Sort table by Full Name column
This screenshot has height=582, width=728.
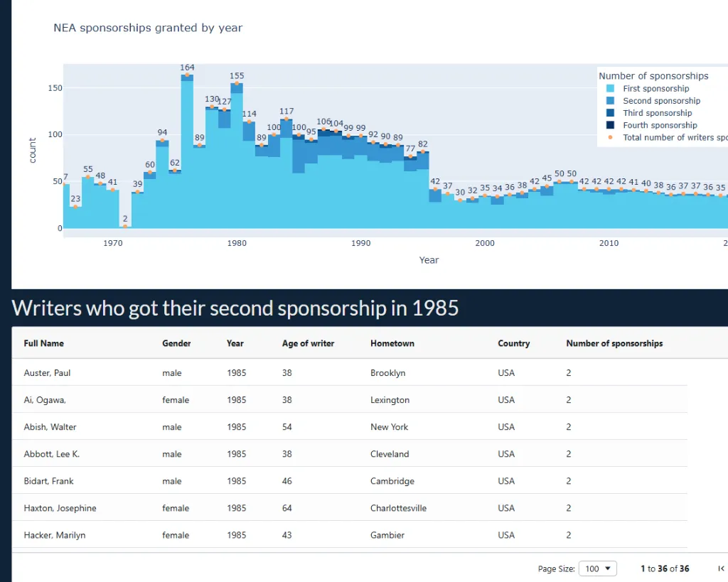pos(44,343)
